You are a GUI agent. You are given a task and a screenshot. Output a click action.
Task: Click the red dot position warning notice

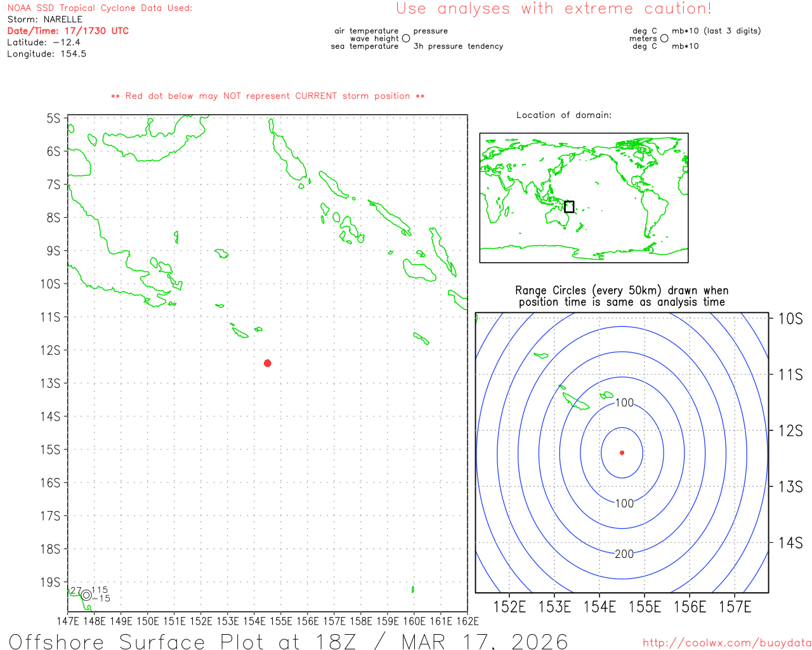[x=268, y=96]
